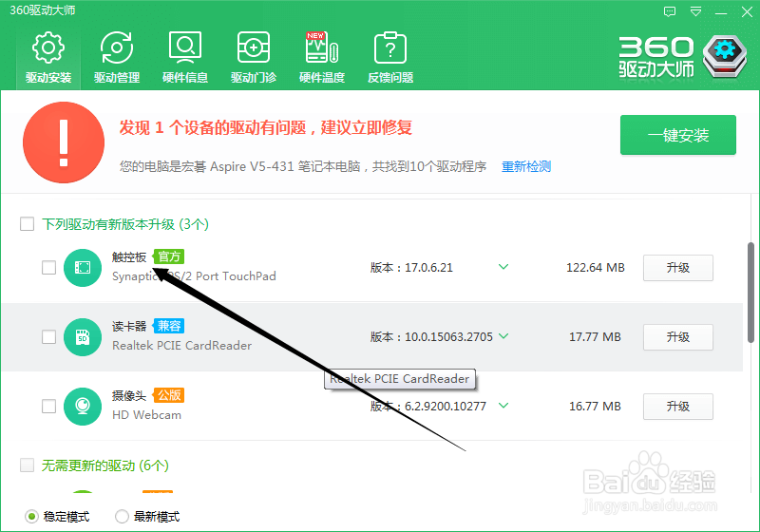Click the 16.77 MB size value
This screenshot has height=532, width=760.
(595, 406)
